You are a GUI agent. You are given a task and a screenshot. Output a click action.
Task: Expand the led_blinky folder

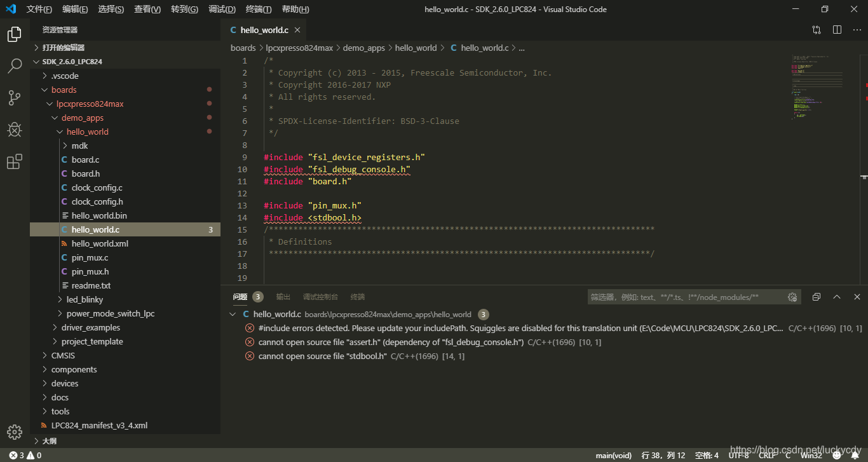tap(125, 299)
